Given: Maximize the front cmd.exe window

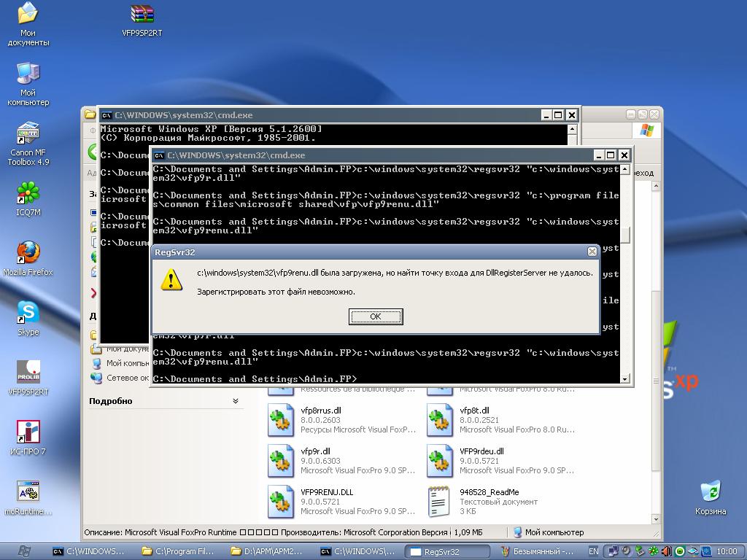Looking at the screenshot, I should tap(611, 155).
